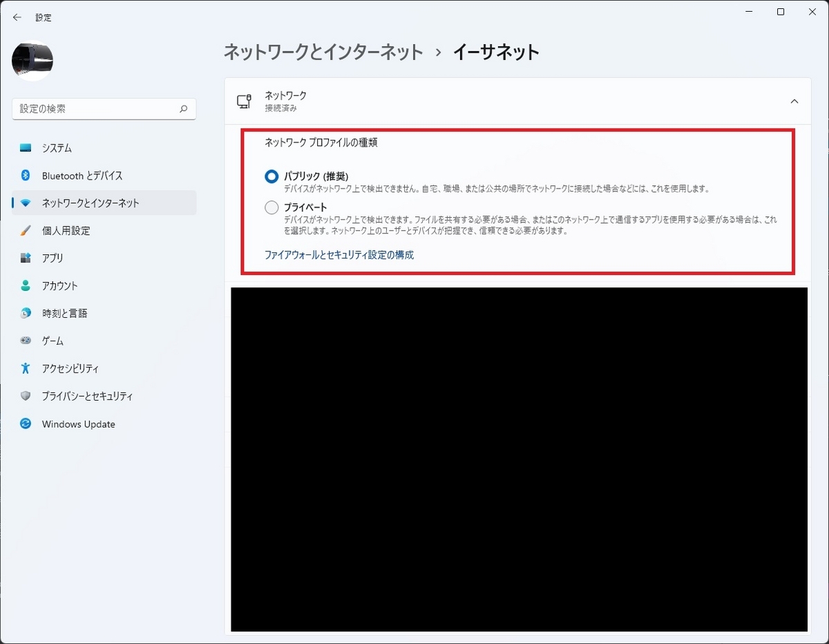Click the 設定の検索 search box
Screen dimensions: 829x644
[104, 109]
